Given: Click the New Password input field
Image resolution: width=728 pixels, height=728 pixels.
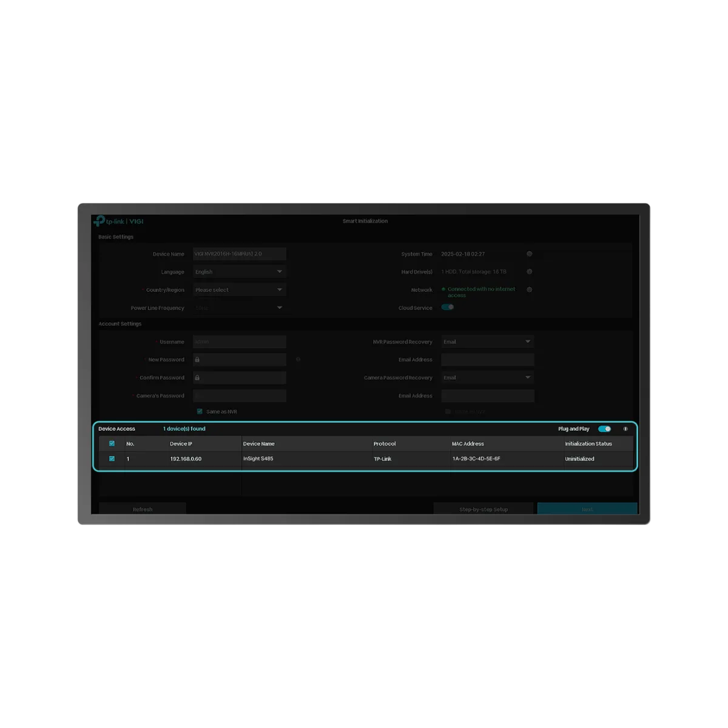Looking at the screenshot, I should click(x=240, y=360).
